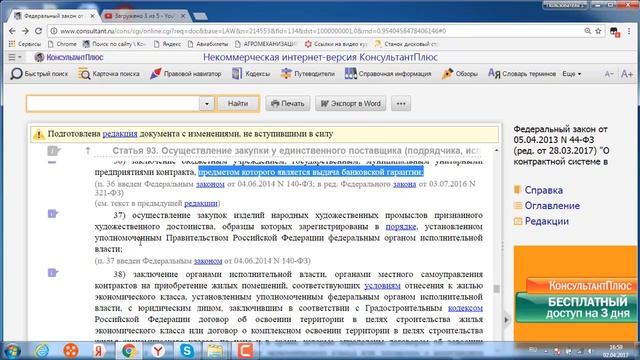Screen dimensions: 640x360
Task: Open the Кодексы section
Action: pos(251,74)
